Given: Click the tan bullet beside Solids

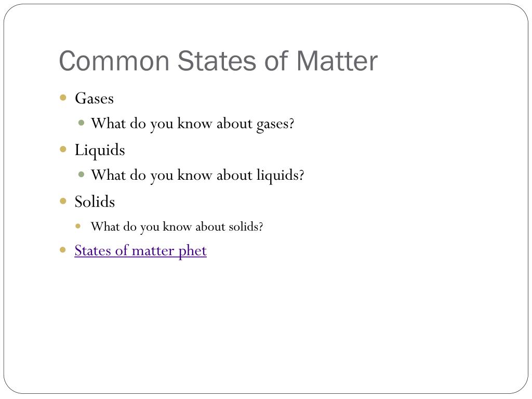Looking at the screenshot, I should coord(63,201).
